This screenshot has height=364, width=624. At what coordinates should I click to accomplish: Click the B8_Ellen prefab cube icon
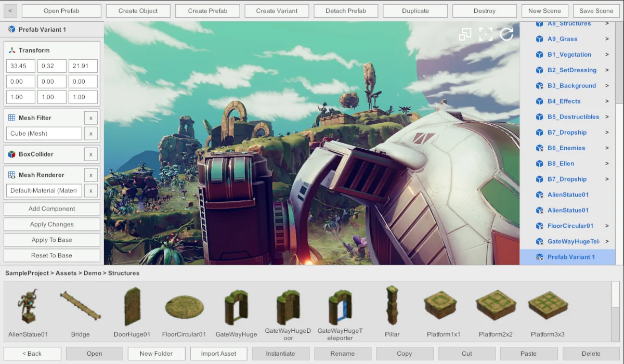tap(541, 163)
